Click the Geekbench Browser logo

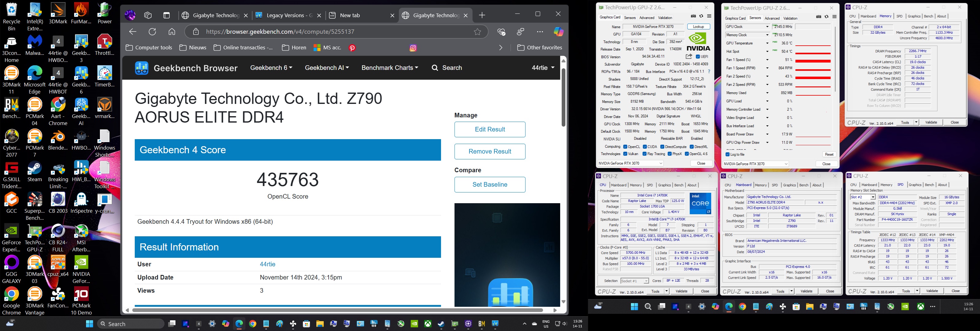pyautogui.click(x=186, y=68)
